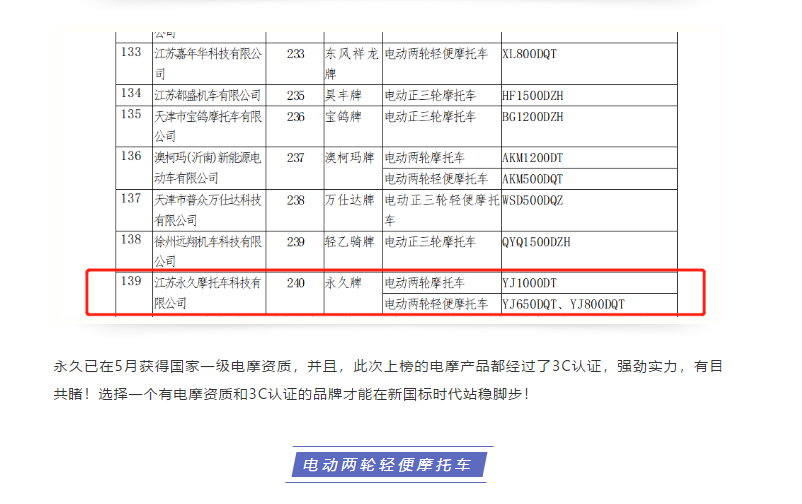Click 电动两轮摩托车 in the 澳柯玛牌 row
Image resolution: width=802 pixels, height=504 pixels.
pyautogui.click(x=425, y=158)
